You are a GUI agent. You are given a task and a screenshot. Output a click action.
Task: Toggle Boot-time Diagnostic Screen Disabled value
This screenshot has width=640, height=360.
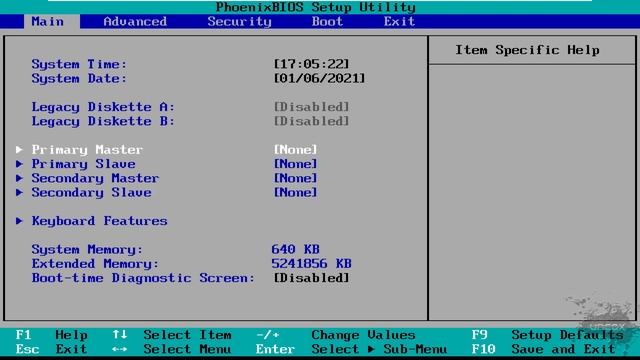[311, 278]
